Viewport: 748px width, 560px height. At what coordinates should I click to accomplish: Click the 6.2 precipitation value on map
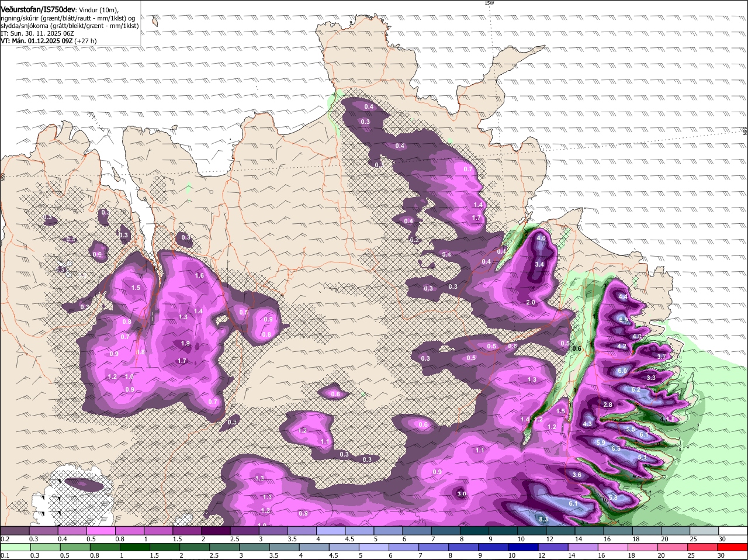(636, 389)
